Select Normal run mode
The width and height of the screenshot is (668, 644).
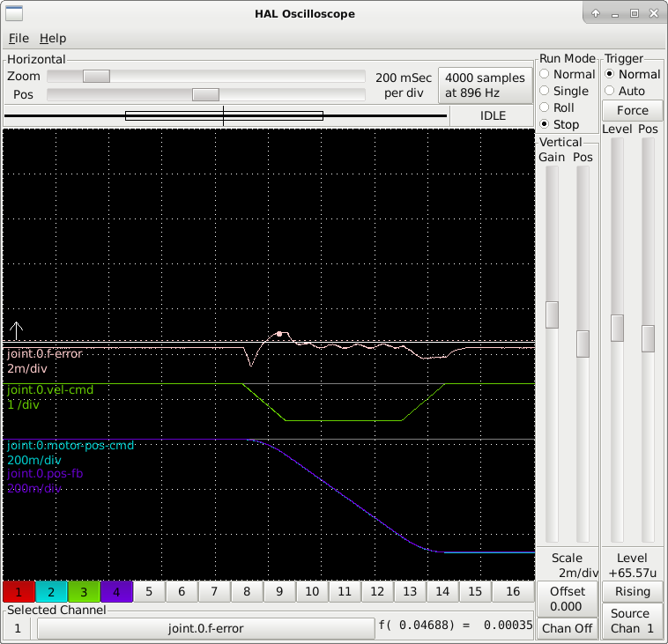pyautogui.click(x=567, y=74)
